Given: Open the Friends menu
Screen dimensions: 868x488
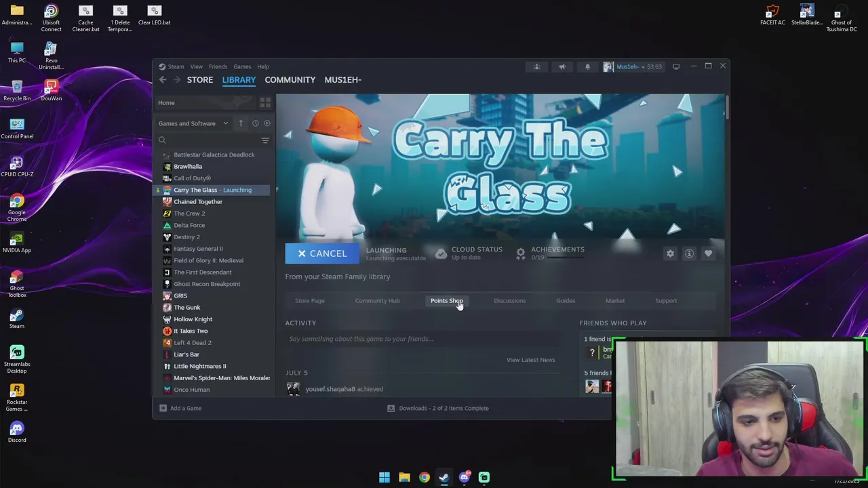Looking at the screenshot, I should (x=218, y=66).
